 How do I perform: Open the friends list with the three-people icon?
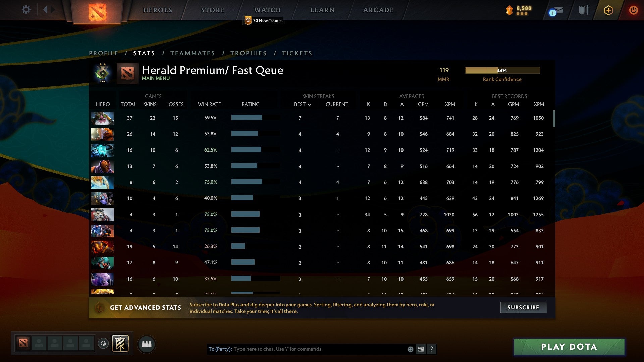pyautogui.click(x=147, y=344)
